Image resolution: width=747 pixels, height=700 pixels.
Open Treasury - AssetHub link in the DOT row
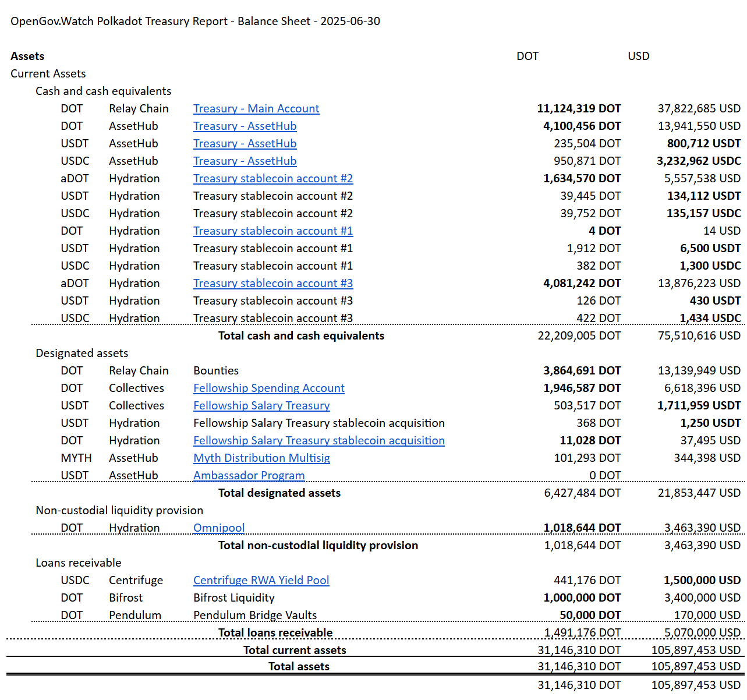click(245, 126)
